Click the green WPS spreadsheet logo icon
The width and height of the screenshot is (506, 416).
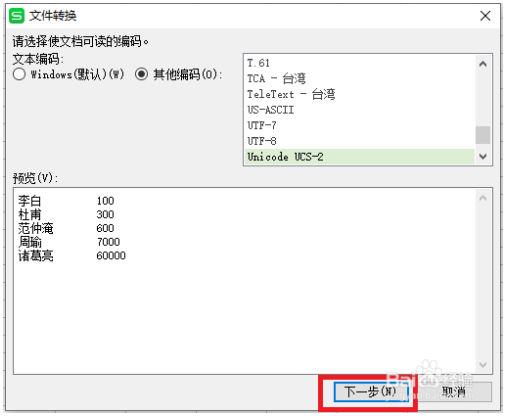[x=17, y=16]
